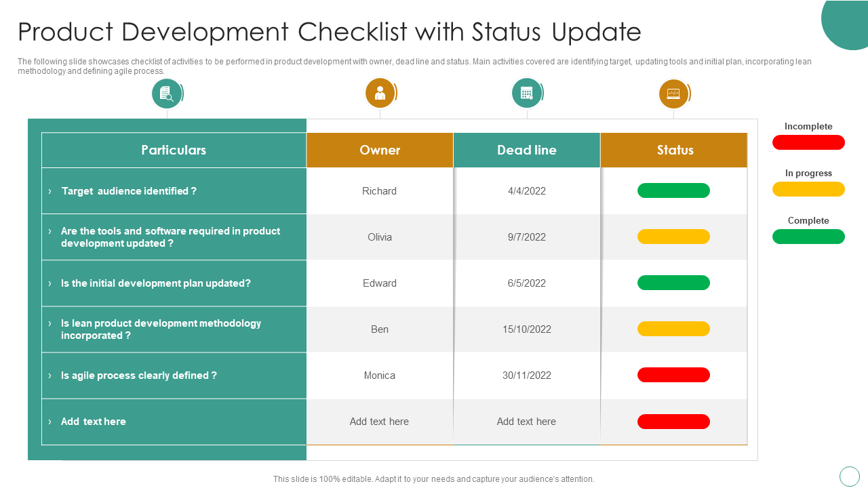The image size is (868, 488).
Task: Select the Particulars column header
Action: click(174, 150)
